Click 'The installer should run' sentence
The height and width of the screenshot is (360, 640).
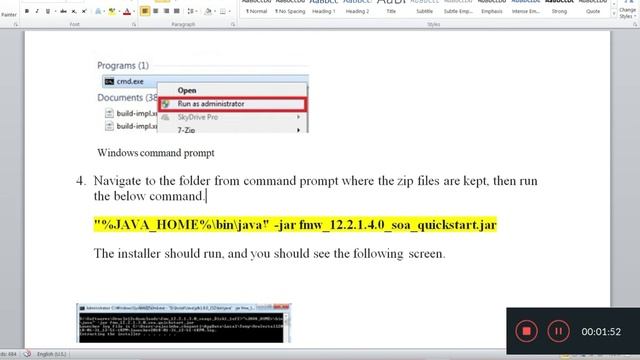[x=269, y=253]
